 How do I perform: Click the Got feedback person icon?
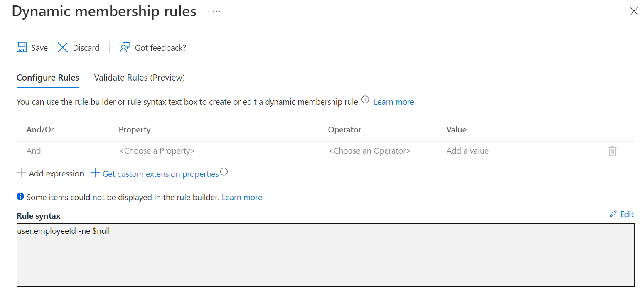125,47
